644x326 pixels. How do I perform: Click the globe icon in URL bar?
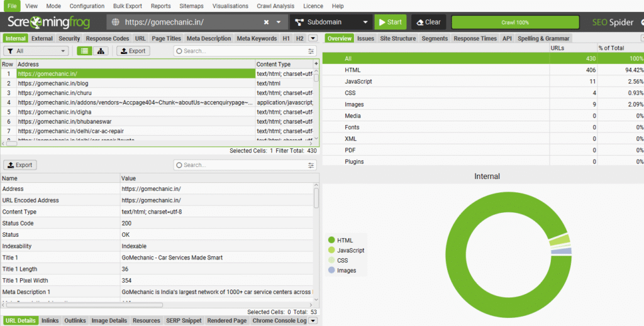click(x=116, y=22)
